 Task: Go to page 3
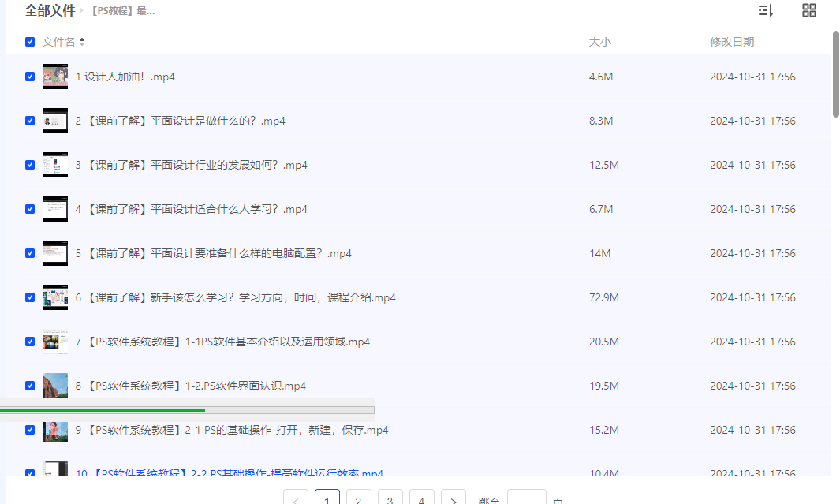390,497
